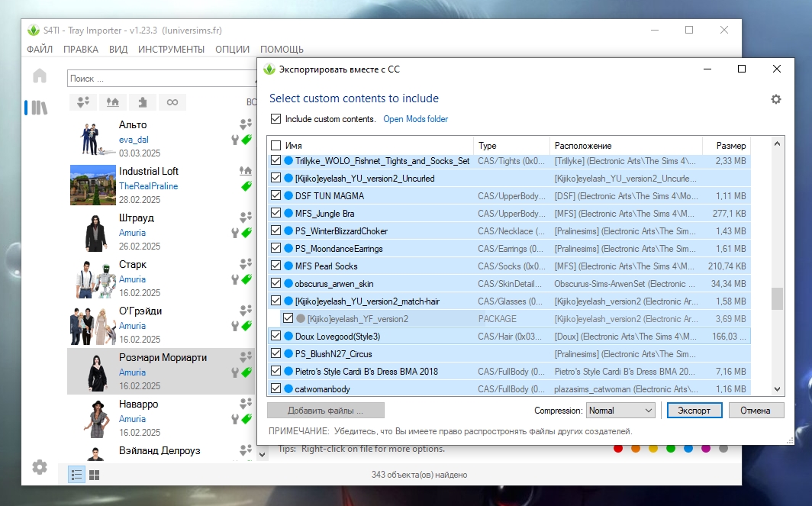The height and width of the screenshot is (506, 812).
Task: Open the settings gear in main window sidebar
Action: (40, 467)
